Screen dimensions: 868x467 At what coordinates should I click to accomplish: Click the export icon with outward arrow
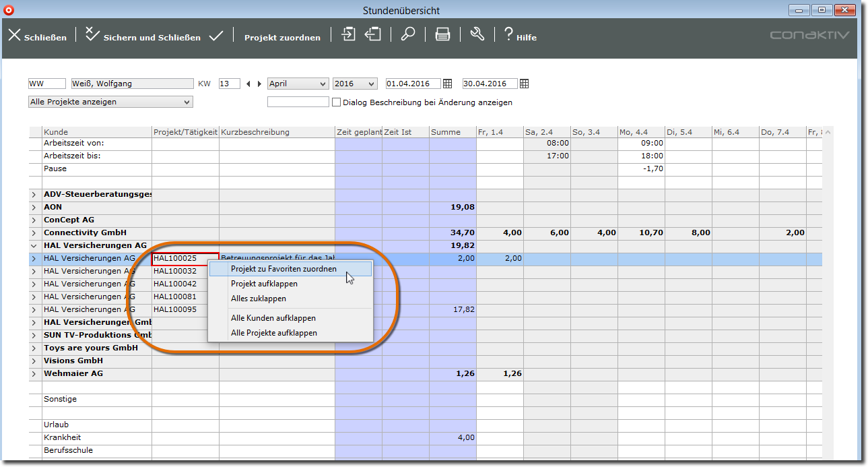[x=373, y=34]
